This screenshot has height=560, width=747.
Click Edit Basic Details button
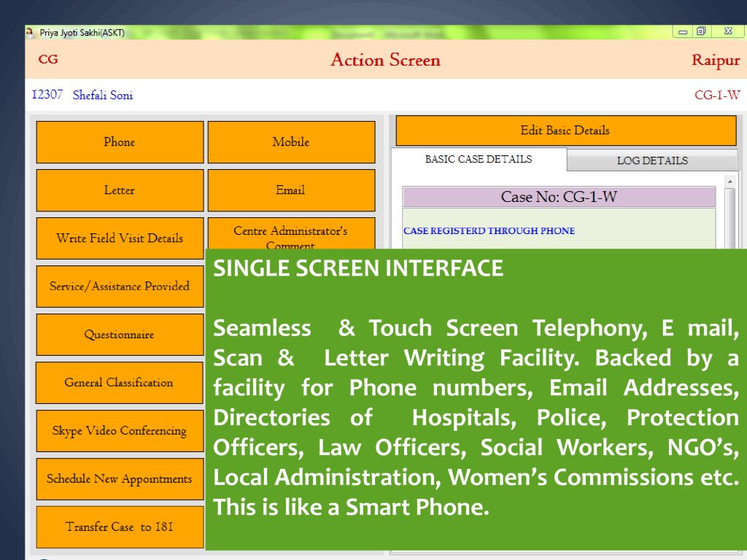click(565, 131)
